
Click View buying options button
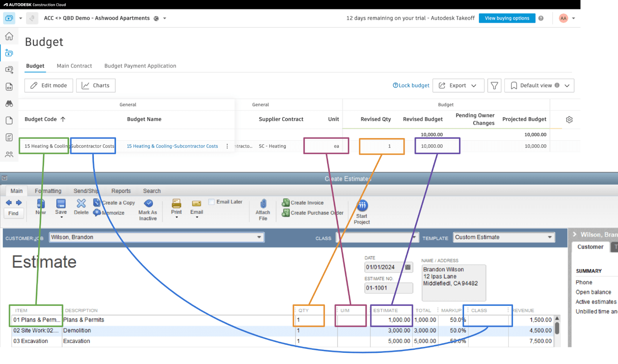507,18
